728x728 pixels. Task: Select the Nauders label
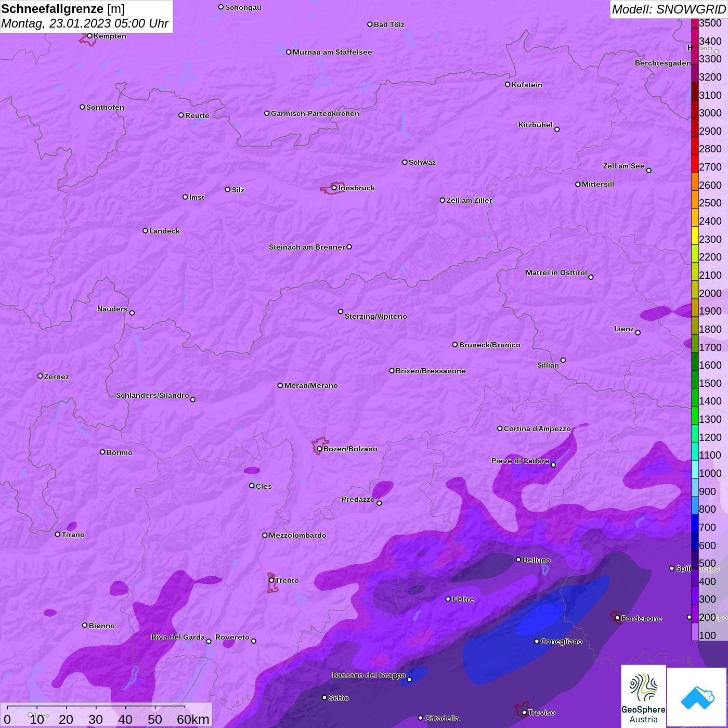pos(112,309)
